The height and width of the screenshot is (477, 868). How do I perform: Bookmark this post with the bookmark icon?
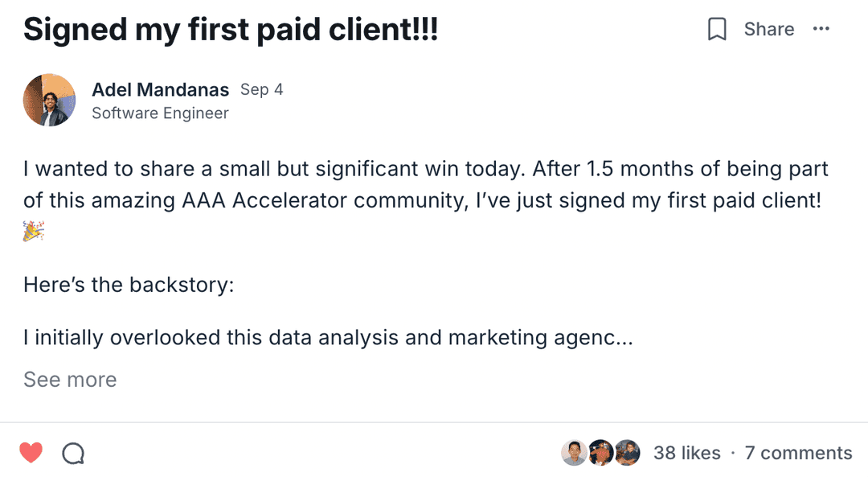coord(716,30)
